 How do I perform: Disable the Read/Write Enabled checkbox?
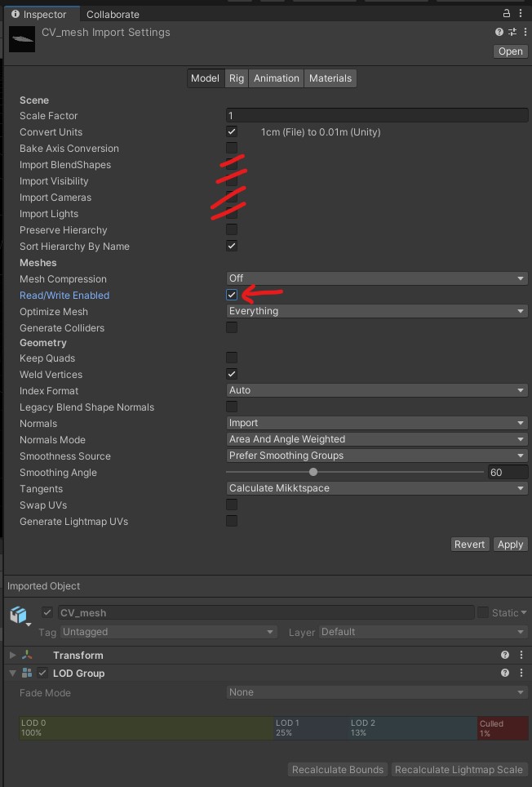[x=232, y=295]
